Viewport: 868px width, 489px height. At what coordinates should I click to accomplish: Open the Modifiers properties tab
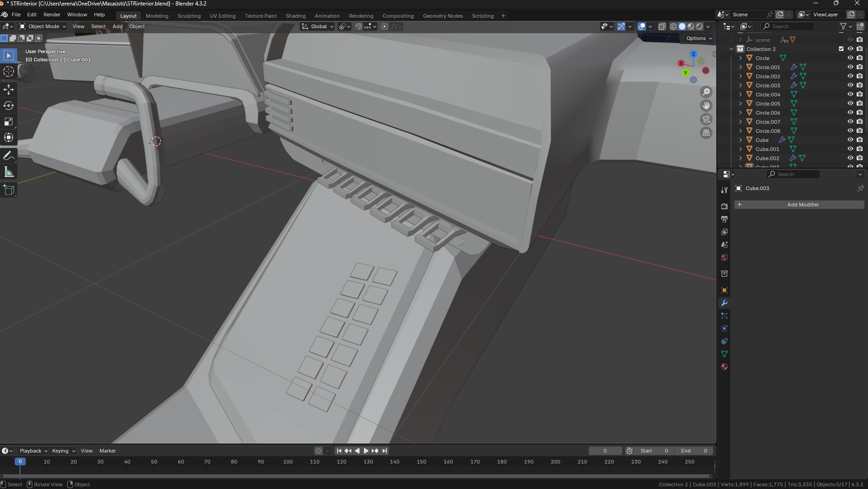pos(724,303)
